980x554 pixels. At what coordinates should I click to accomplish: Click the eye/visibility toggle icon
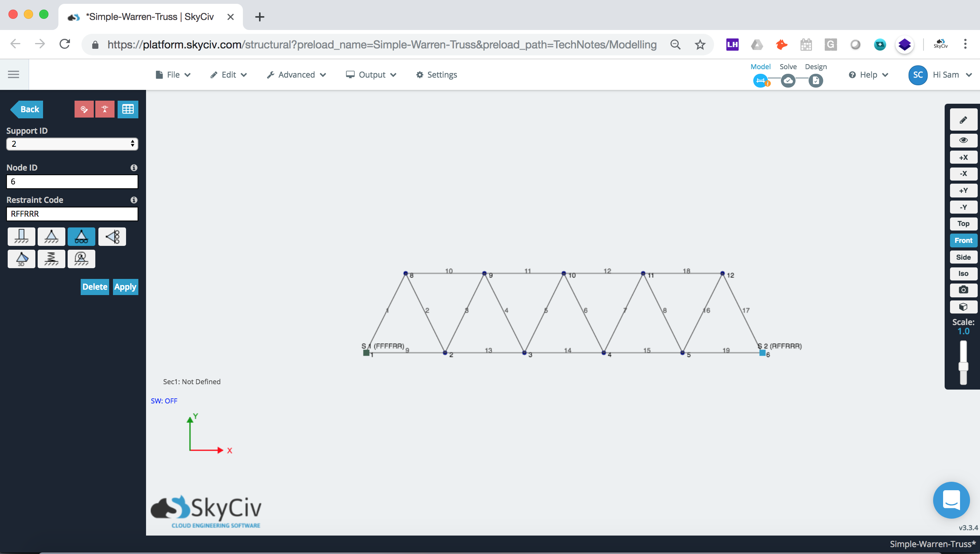click(x=964, y=139)
